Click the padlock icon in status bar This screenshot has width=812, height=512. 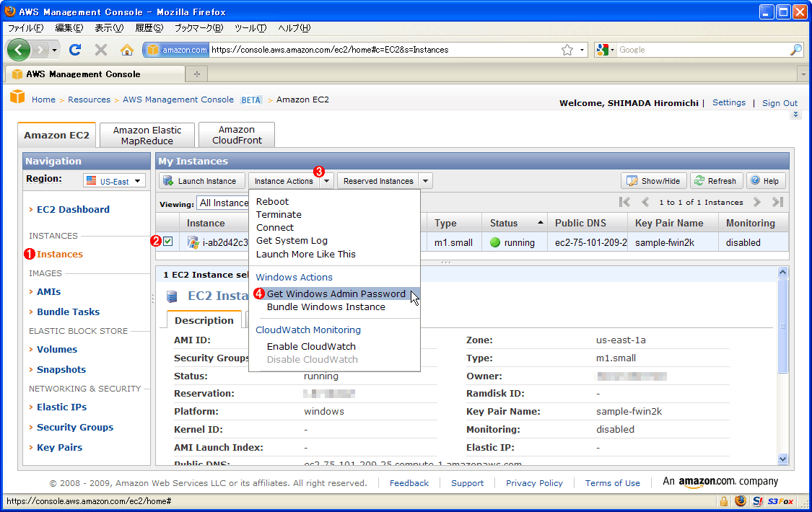click(x=723, y=501)
